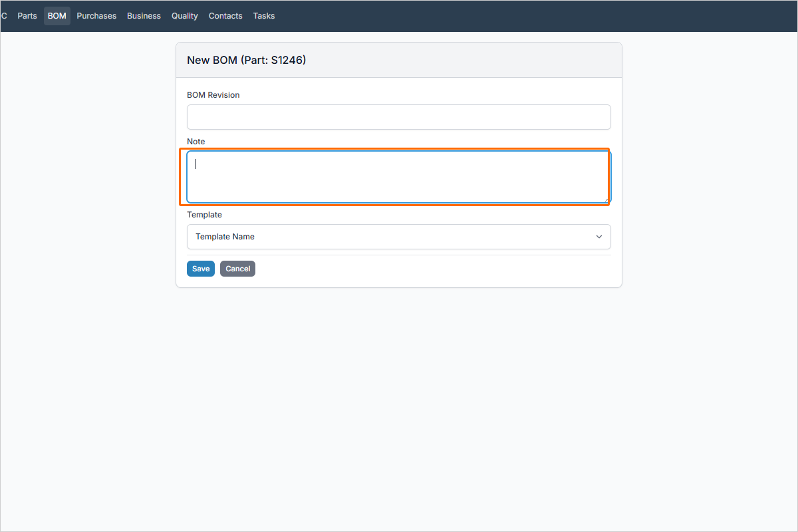
Task: Click the Note textarea resize handle
Action: 606,199
